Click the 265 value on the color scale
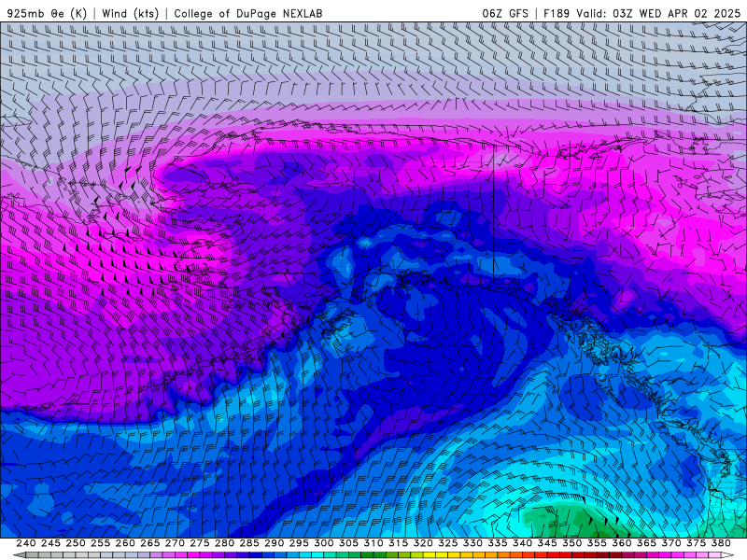Screen dimensions: 747x560 point(149,543)
